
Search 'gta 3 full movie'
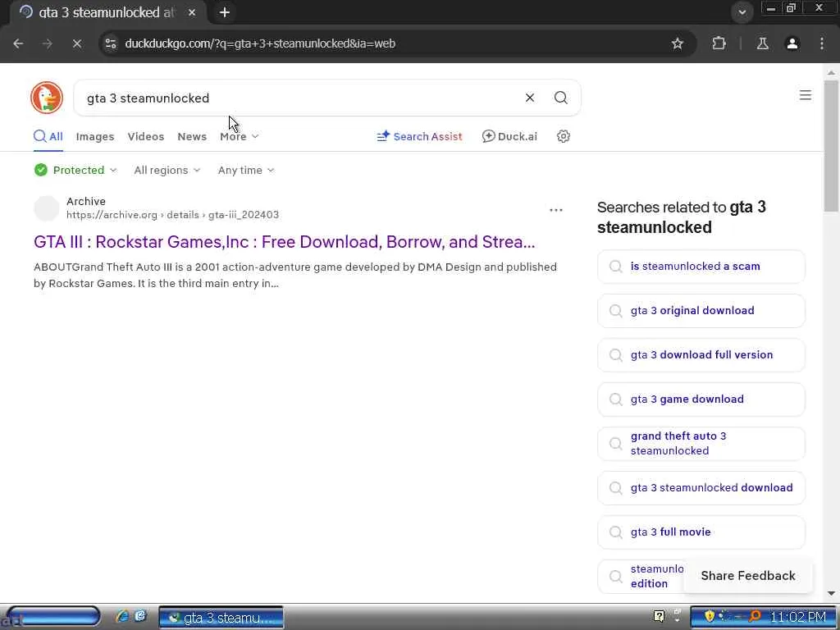[701, 532]
